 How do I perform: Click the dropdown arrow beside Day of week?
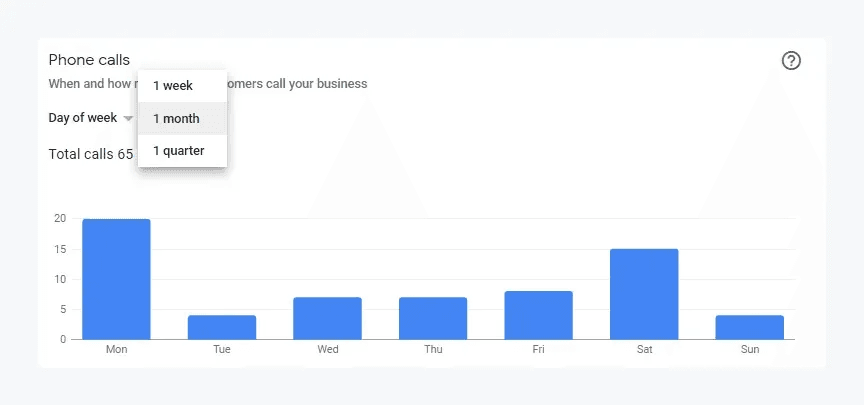tap(128, 119)
